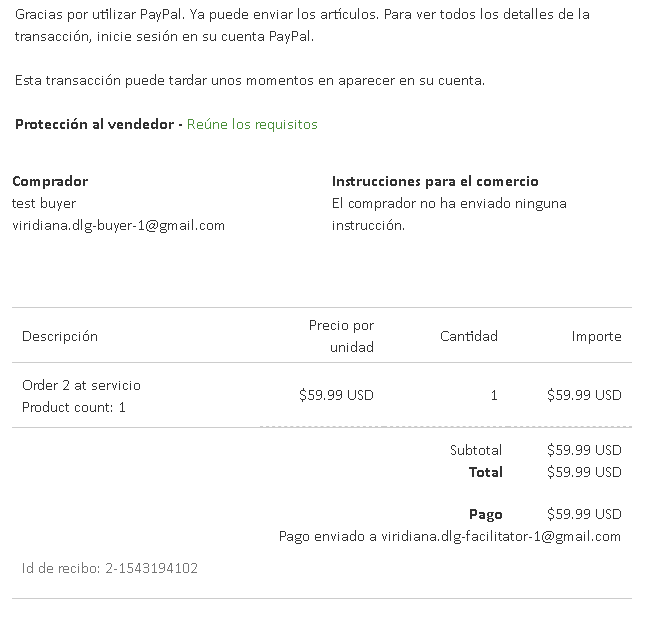The width and height of the screenshot is (648, 622).
Task: Select 'Importe' column header
Action: click(596, 336)
